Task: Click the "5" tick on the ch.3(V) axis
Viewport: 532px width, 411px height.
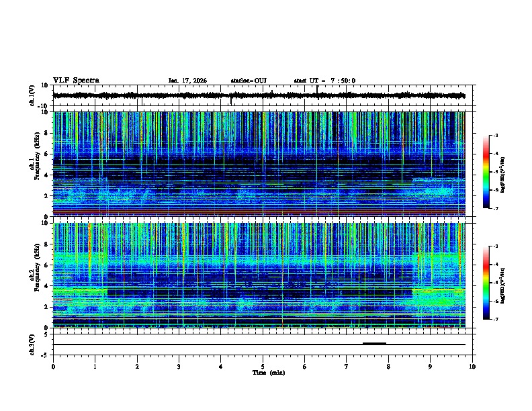Action: click(46, 334)
